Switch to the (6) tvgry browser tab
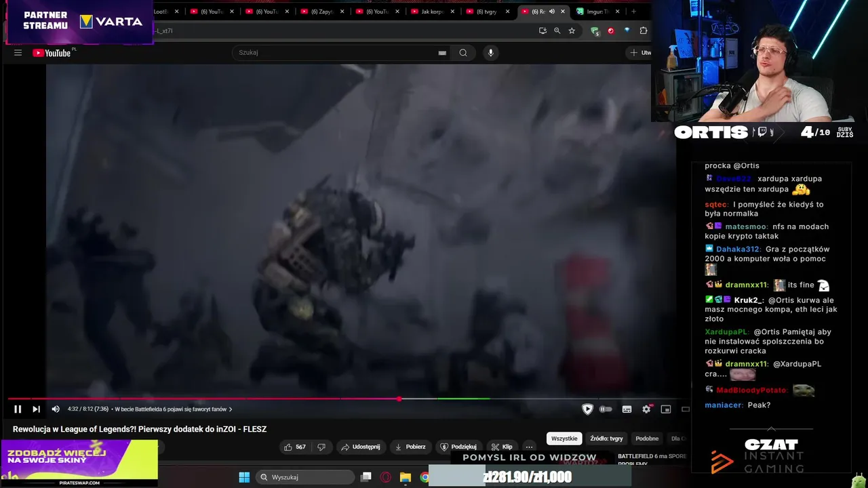868x488 pixels. click(x=487, y=12)
